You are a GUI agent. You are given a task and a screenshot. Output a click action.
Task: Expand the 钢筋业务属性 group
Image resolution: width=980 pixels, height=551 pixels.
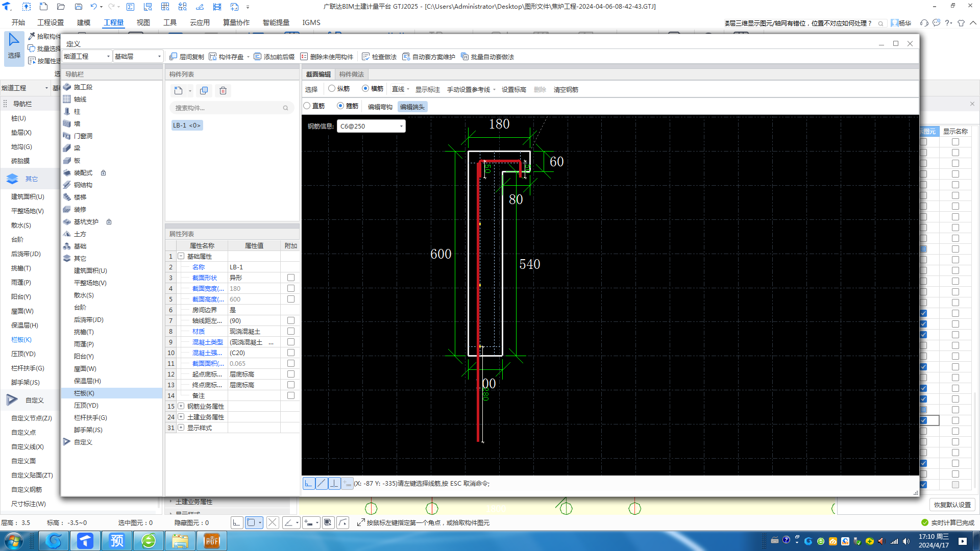click(181, 406)
